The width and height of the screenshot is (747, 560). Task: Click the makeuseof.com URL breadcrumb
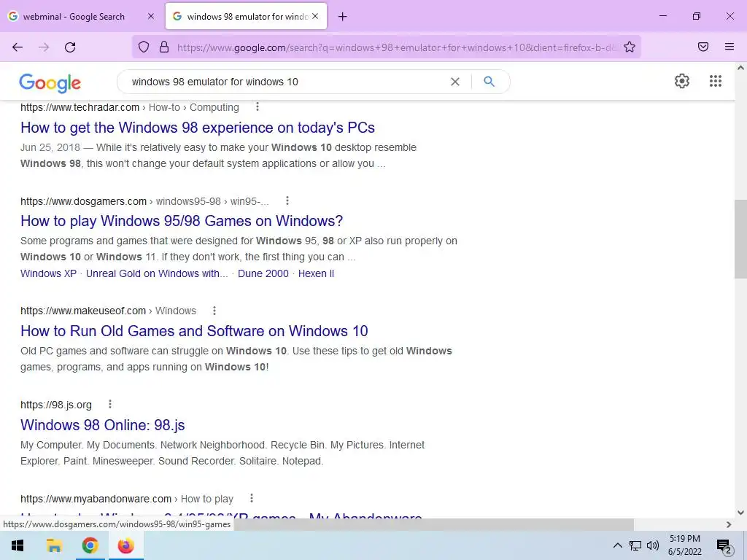[108, 311]
